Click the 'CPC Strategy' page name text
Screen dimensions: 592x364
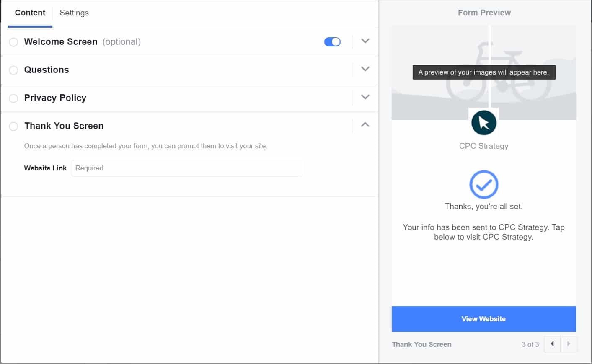[484, 146]
